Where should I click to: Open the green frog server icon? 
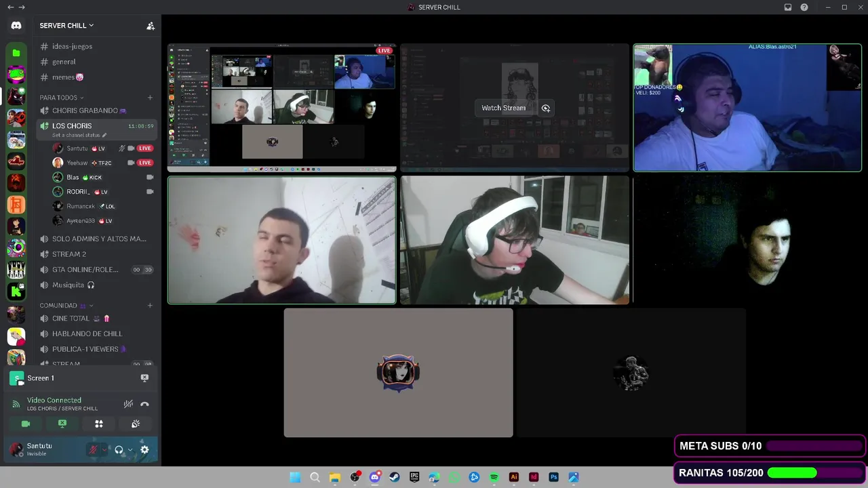(16, 75)
